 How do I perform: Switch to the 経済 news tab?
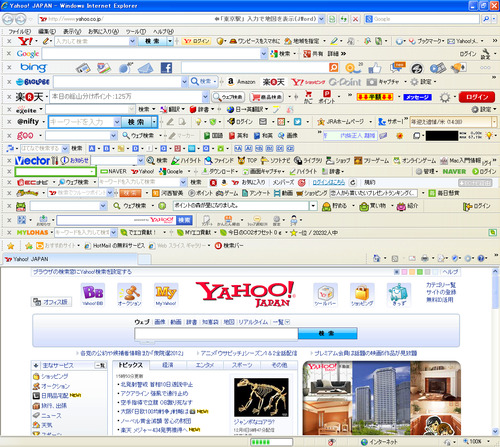coord(168,365)
